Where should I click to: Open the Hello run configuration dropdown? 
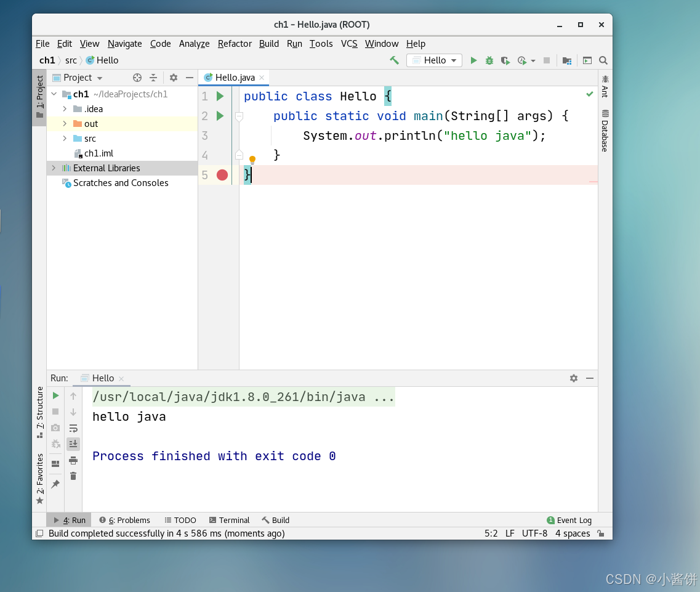[435, 60]
